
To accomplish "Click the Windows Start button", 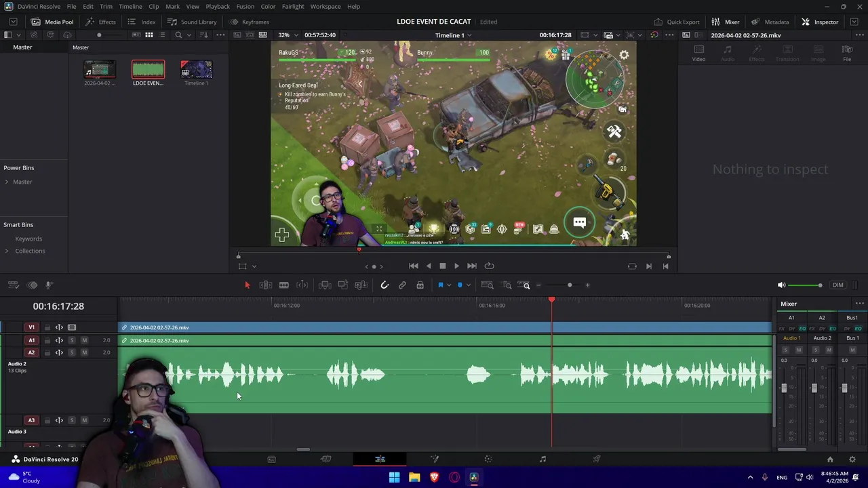I will (x=394, y=477).
